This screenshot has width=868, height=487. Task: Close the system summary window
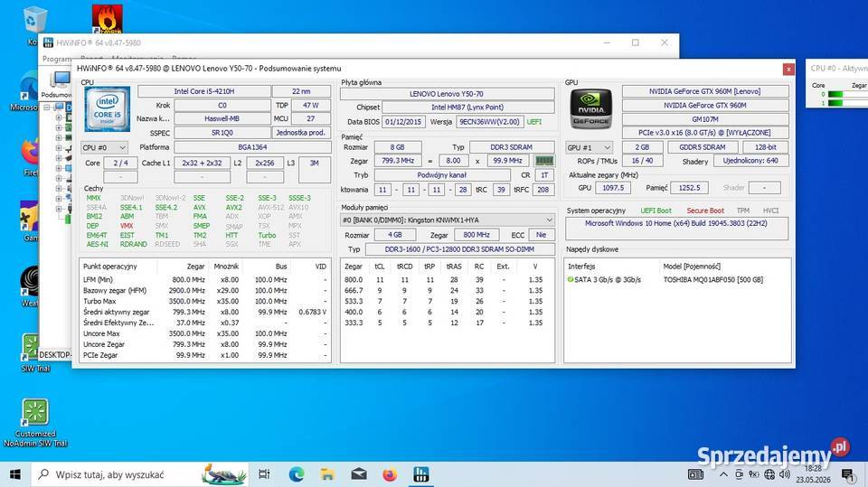(788, 70)
